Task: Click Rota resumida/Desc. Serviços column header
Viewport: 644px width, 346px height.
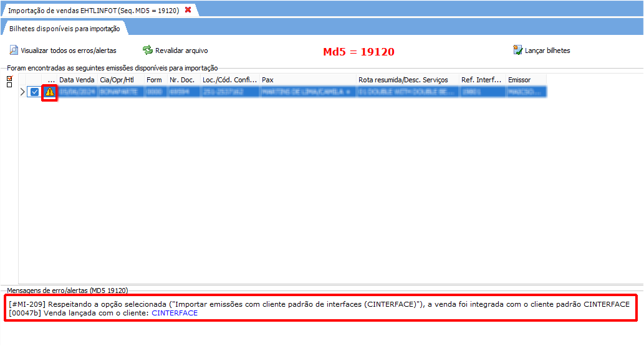Action: [x=408, y=80]
